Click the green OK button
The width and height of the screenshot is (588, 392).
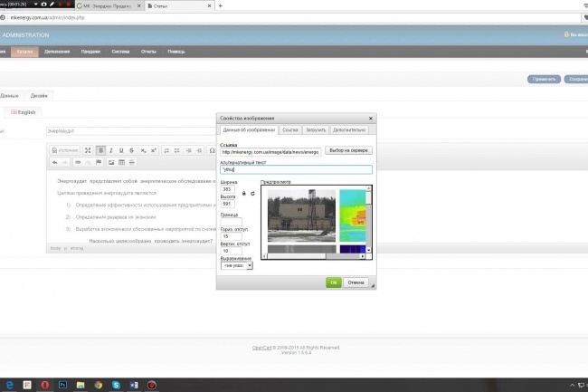(334, 282)
